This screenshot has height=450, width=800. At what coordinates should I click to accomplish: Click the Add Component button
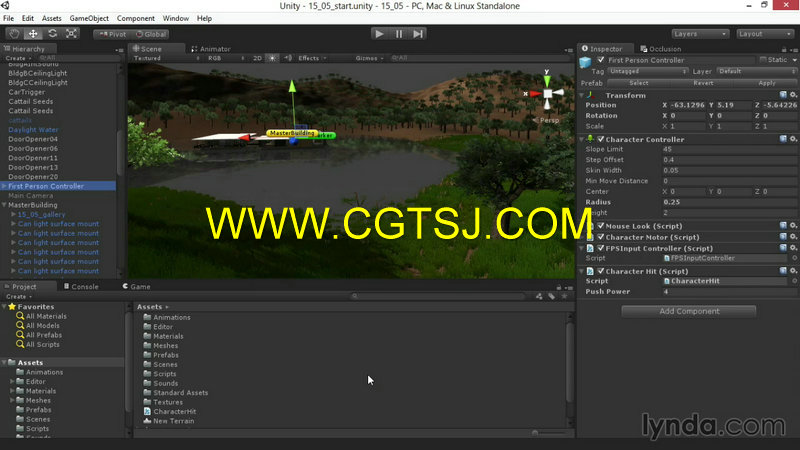click(x=689, y=311)
